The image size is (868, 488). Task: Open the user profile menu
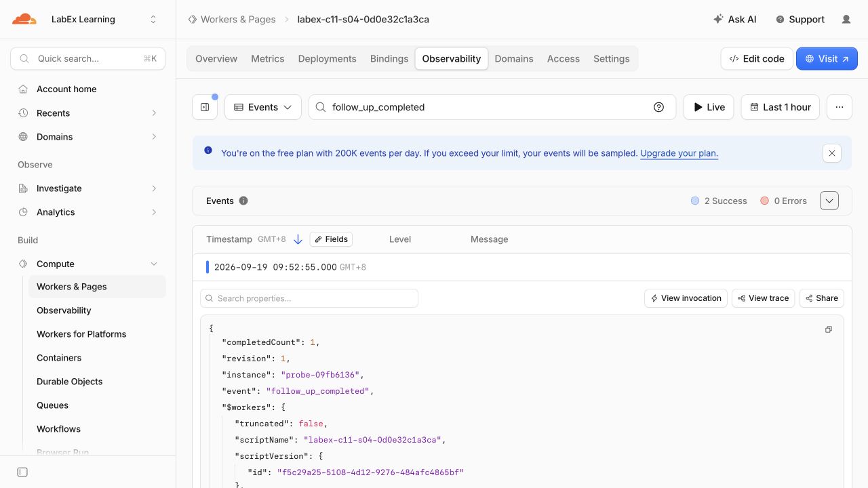[x=846, y=20]
